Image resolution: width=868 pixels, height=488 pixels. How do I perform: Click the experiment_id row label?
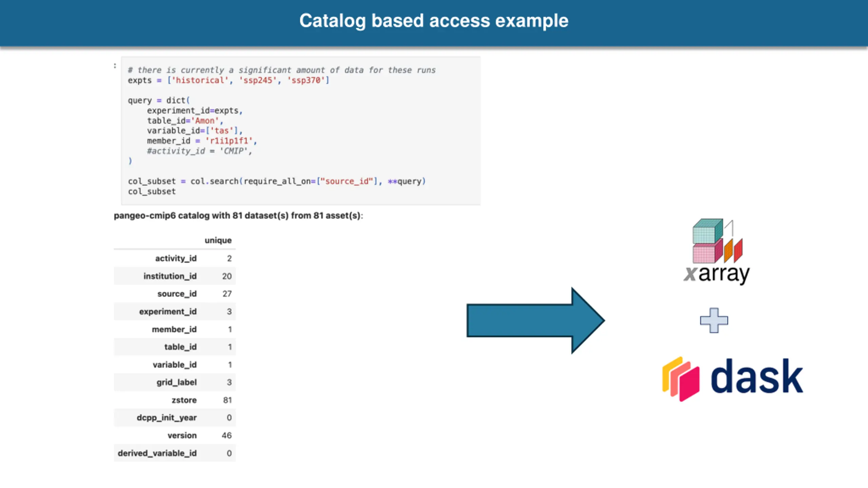click(168, 311)
